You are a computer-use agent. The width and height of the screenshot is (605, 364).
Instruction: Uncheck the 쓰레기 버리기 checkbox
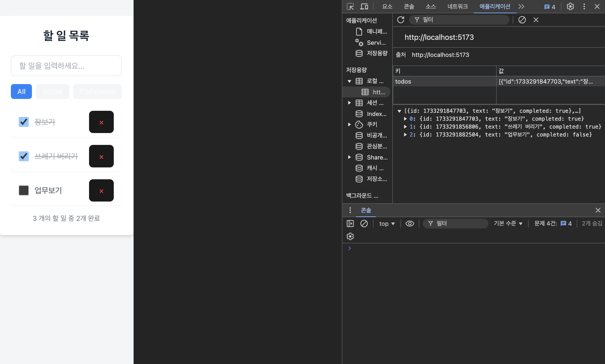24,156
